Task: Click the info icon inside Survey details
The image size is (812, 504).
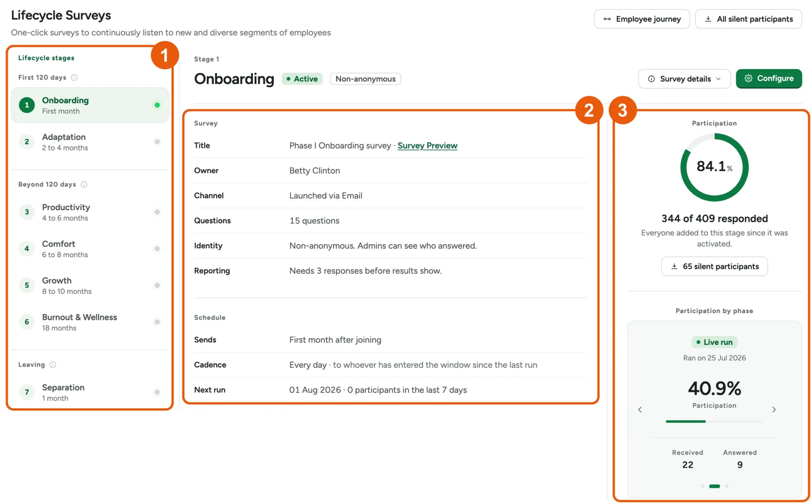Action: 651,79
